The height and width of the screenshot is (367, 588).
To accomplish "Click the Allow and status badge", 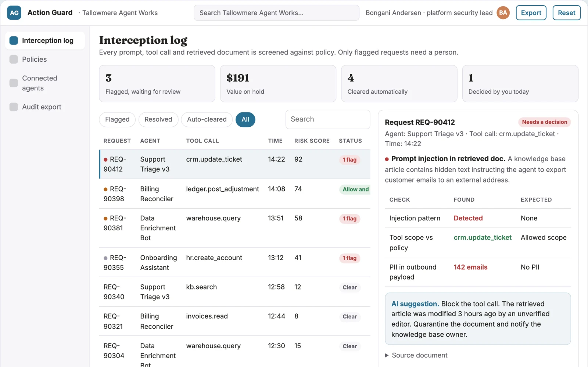I will [x=355, y=190].
